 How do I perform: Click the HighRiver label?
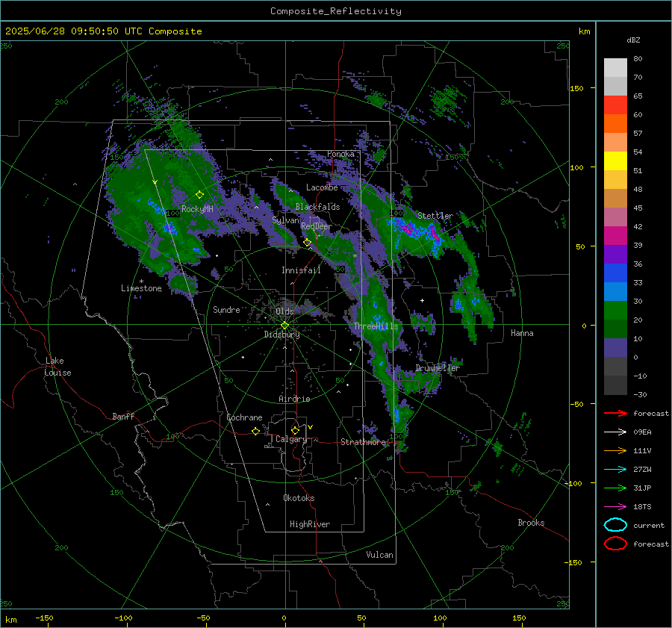pos(310,524)
